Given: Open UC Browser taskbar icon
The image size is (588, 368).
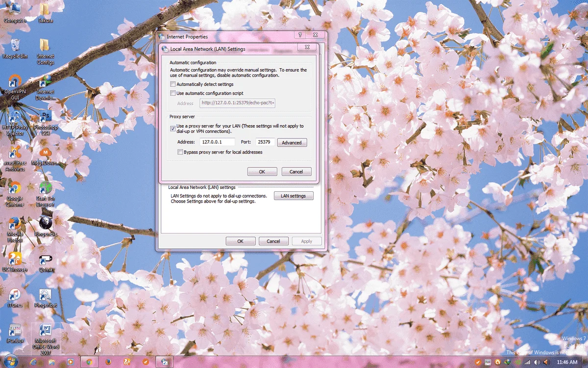Looking at the screenshot, I should (x=126, y=362).
